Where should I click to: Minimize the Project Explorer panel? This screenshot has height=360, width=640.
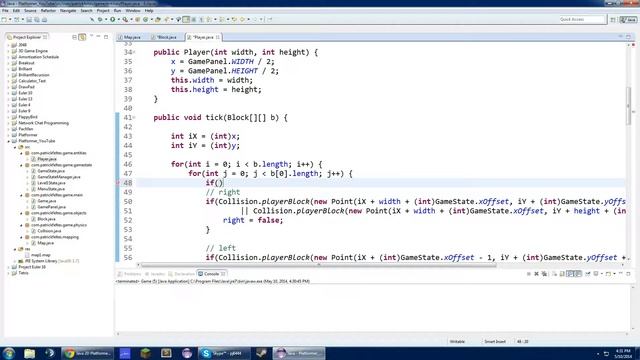click(x=98, y=37)
